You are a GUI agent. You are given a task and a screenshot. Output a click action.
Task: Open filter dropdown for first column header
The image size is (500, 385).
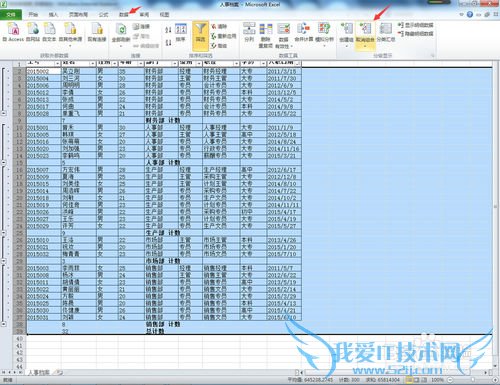[57, 63]
